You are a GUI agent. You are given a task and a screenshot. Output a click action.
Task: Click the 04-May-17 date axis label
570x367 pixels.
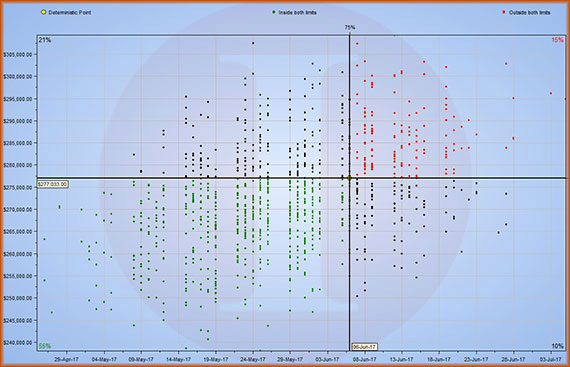pyautogui.click(x=104, y=359)
